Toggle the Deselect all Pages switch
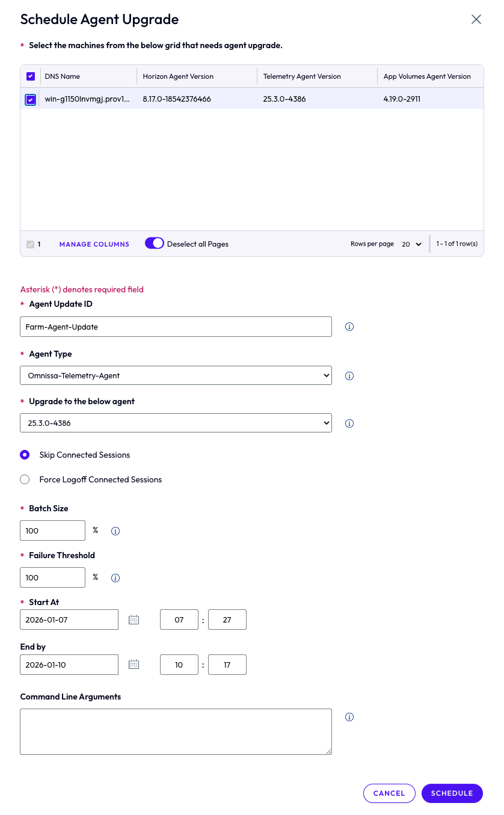The image size is (504, 815). click(155, 243)
